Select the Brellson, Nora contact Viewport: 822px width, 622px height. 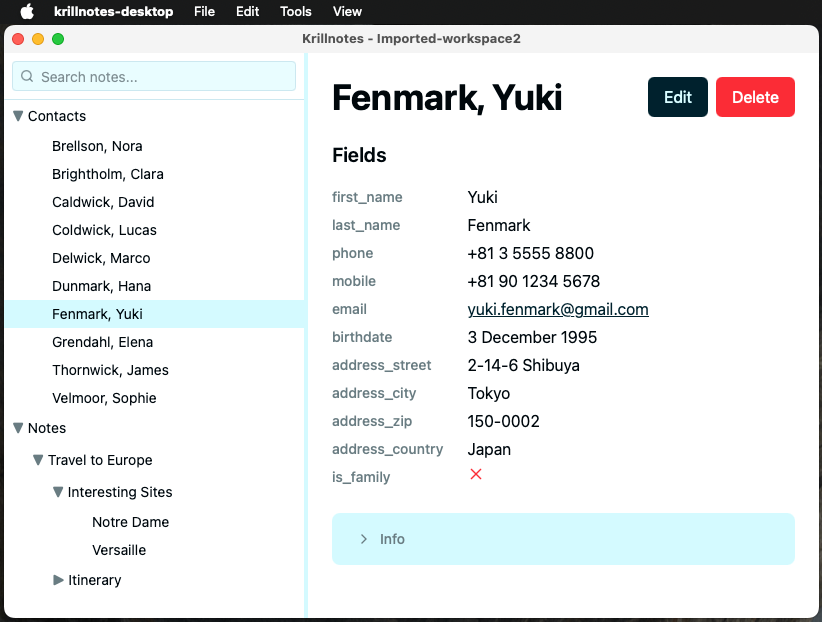coord(99,146)
